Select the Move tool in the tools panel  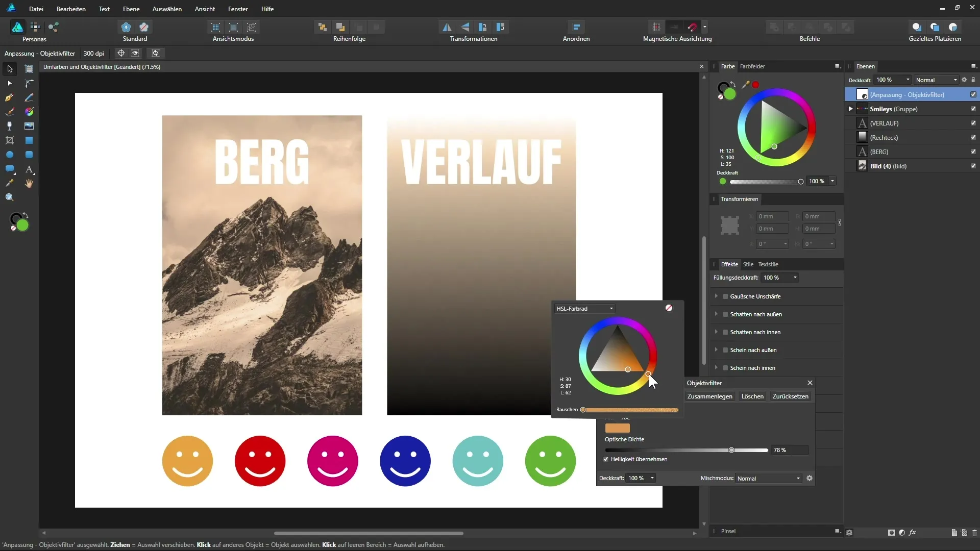[10, 69]
